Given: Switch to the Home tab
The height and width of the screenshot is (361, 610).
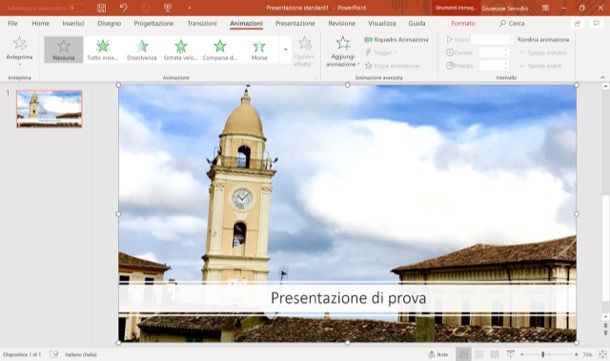Looking at the screenshot, I should pyautogui.click(x=40, y=23).
